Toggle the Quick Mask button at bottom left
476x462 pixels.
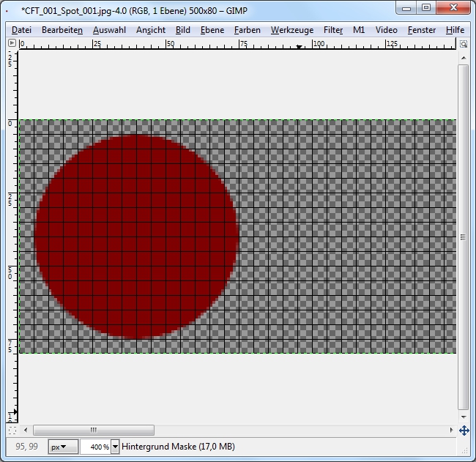tap(12, 430)
